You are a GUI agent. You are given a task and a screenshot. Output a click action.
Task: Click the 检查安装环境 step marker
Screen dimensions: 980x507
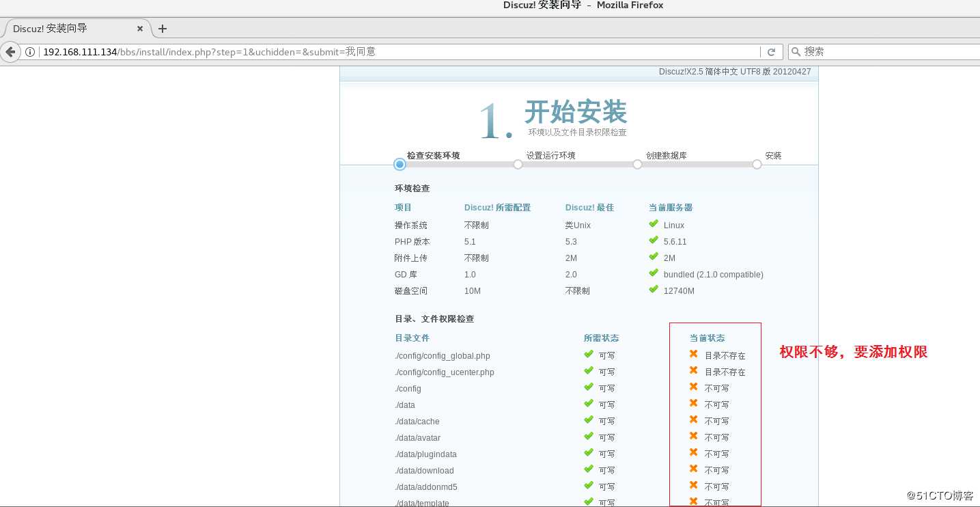[400, 164]
